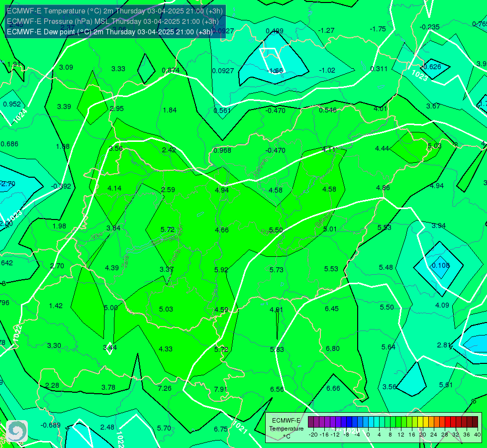The width and height of the screenshot is (487, 448).
Task: Click the ECMWF-E Temperature °C legend title
Action: (x=286, y=429)
